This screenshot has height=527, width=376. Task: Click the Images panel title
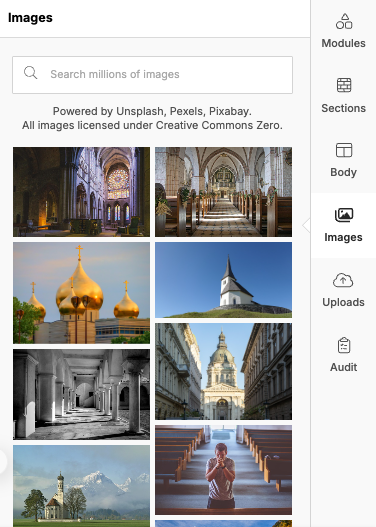click(x=30, y=18)
